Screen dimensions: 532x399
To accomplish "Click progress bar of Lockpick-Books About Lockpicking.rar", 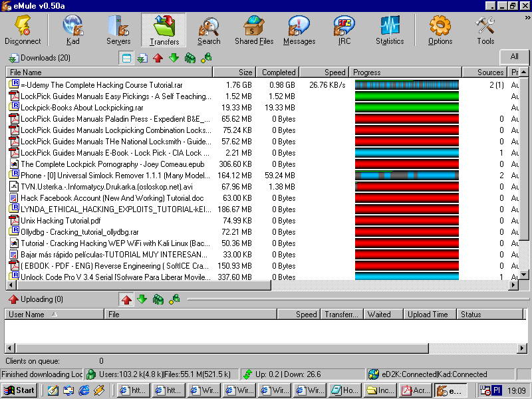I will pos(407,108).
